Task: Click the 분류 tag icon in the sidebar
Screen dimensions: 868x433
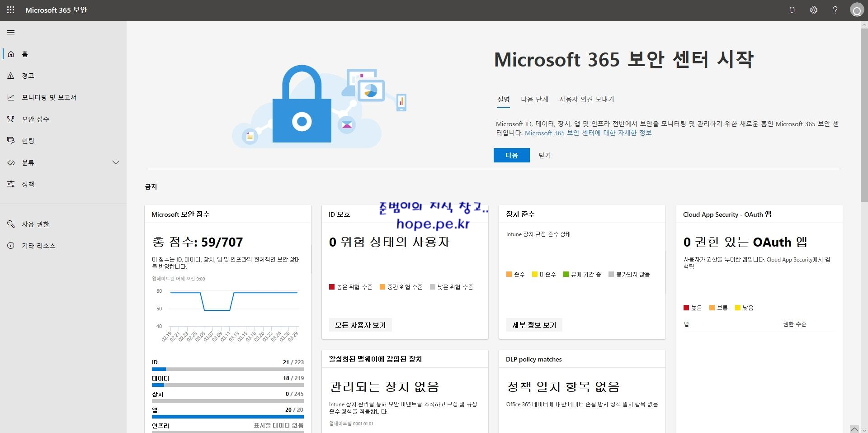Action: point(11,162)
